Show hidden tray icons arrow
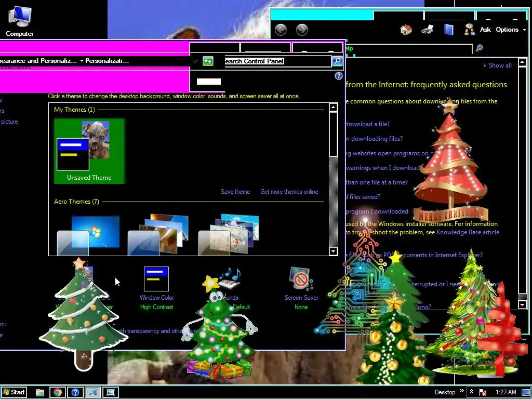Viewport: 532px width, 399px height. [x=471, y=392]
